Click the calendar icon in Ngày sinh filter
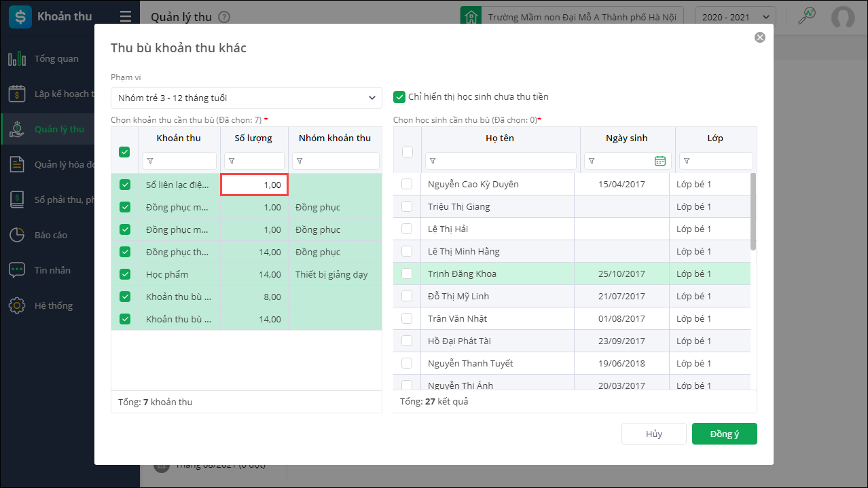Image resolution: width=868 pixels, height=488 pixels. [x=659, y=161]
